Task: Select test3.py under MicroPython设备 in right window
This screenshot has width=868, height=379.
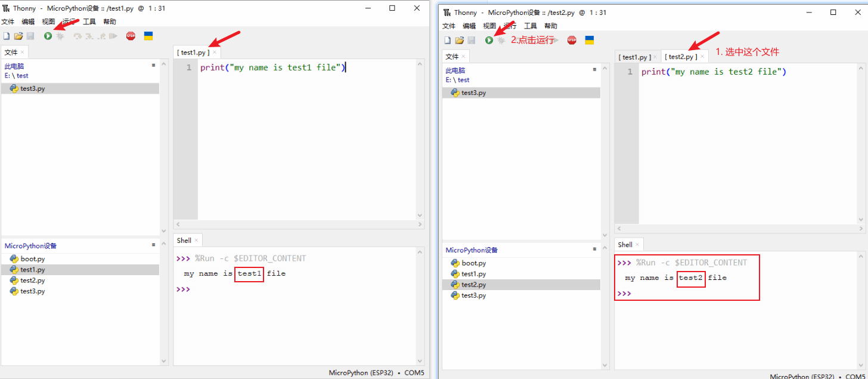Action: [x=473, y=295]
